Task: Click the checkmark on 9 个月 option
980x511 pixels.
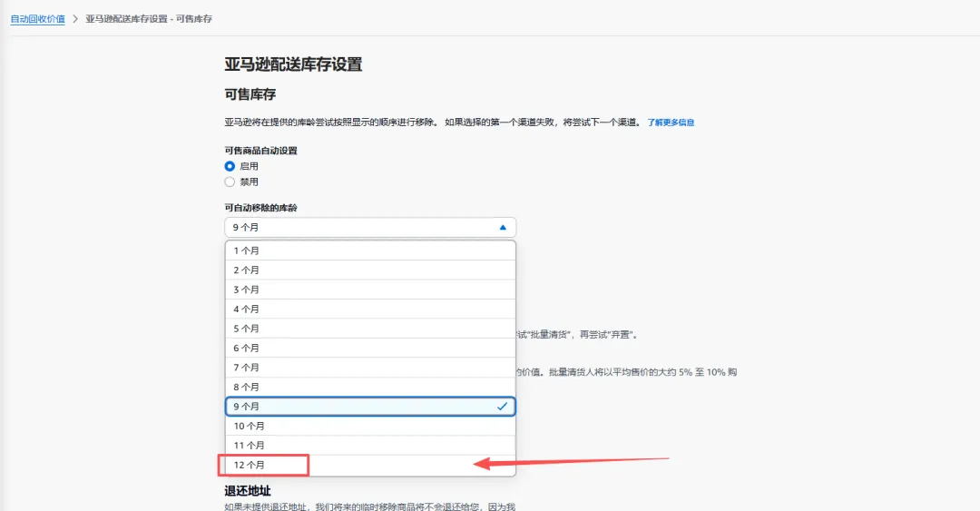Action: click(x=502, y=407)
